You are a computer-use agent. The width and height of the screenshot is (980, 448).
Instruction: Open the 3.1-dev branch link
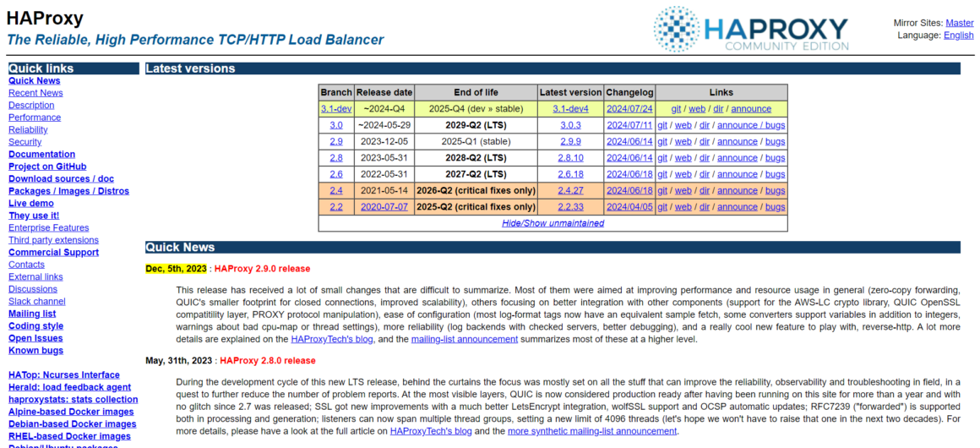point(335,109)
